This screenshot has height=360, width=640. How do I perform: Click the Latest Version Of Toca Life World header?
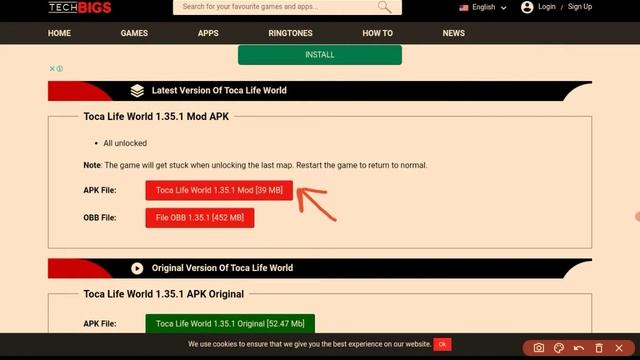click(x=219, y=91)
